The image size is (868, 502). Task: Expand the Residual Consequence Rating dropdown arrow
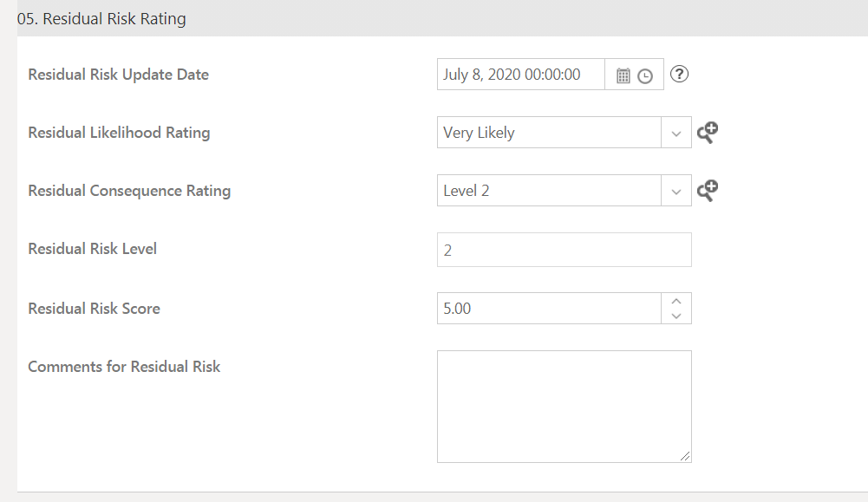point(676,192)
